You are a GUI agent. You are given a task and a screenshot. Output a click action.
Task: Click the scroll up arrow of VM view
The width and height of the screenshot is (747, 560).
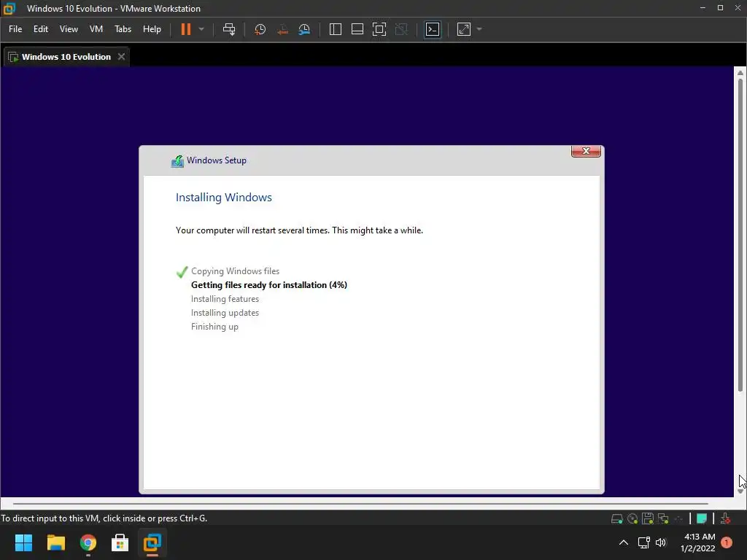740,73
